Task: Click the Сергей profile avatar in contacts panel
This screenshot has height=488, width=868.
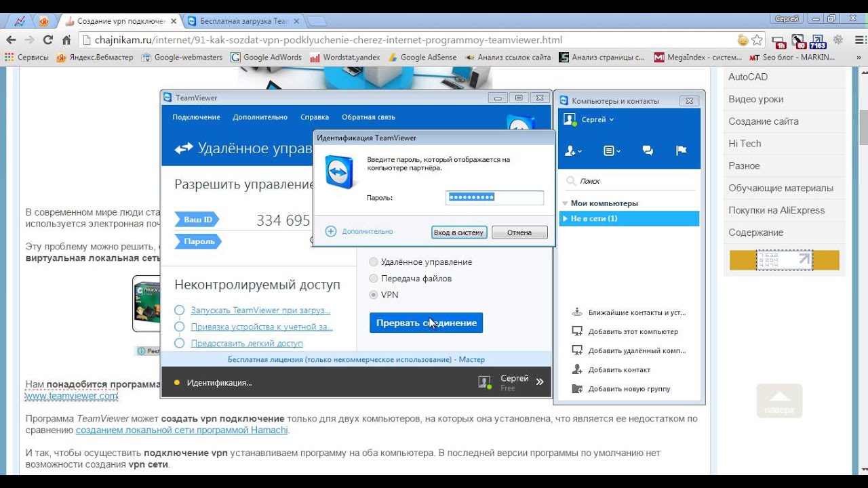Action: [x=570, y=119]
